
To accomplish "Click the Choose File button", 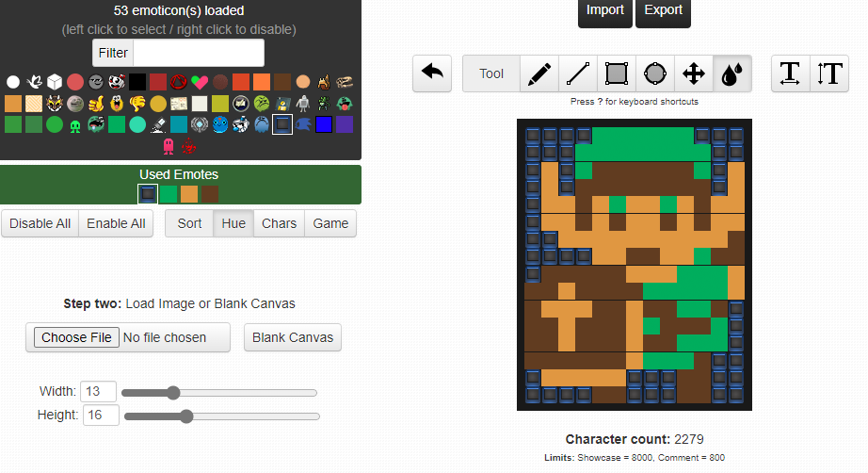I will pyautogui.click(x=76, y=337).
